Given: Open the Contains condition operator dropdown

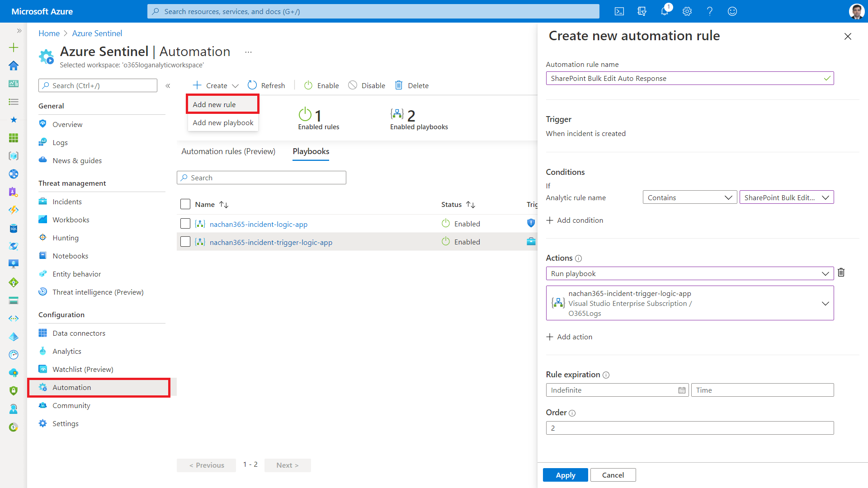Looking at the screenshot, I should point(689,197).
